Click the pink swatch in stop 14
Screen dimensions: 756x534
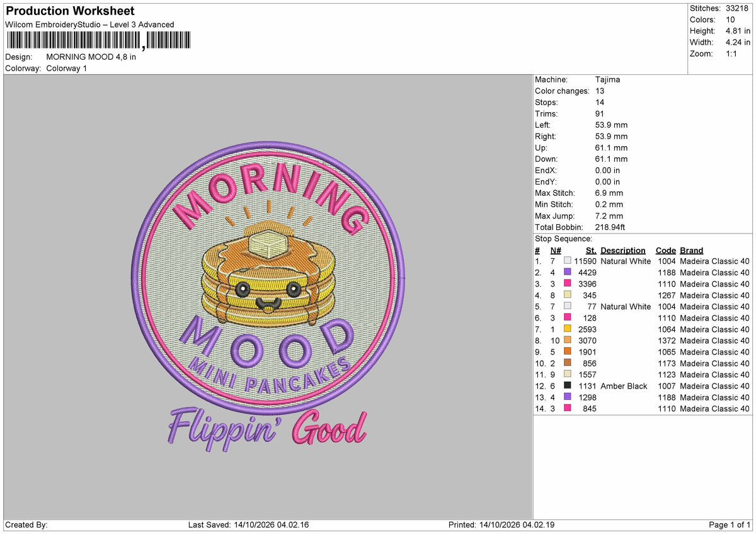coord(568,409)
